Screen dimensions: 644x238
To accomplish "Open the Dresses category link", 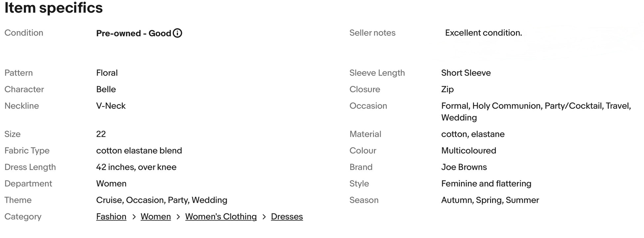I will click(x=287, y=216).
